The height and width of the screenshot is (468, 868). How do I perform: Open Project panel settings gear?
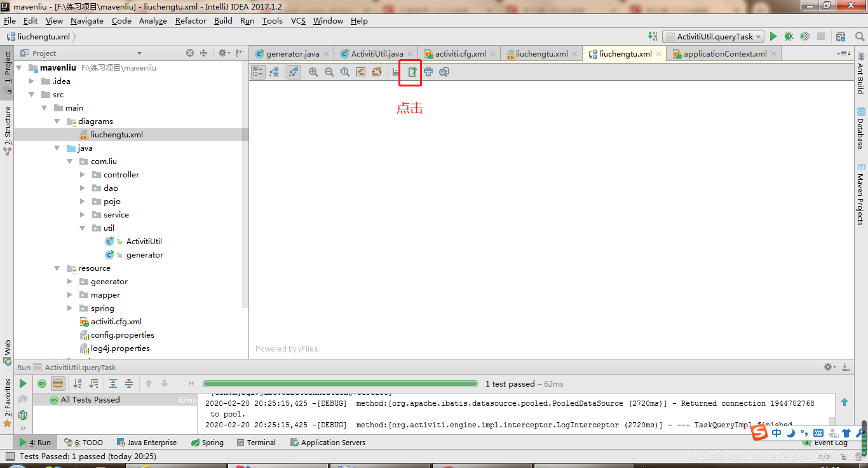tap(223, 53)
